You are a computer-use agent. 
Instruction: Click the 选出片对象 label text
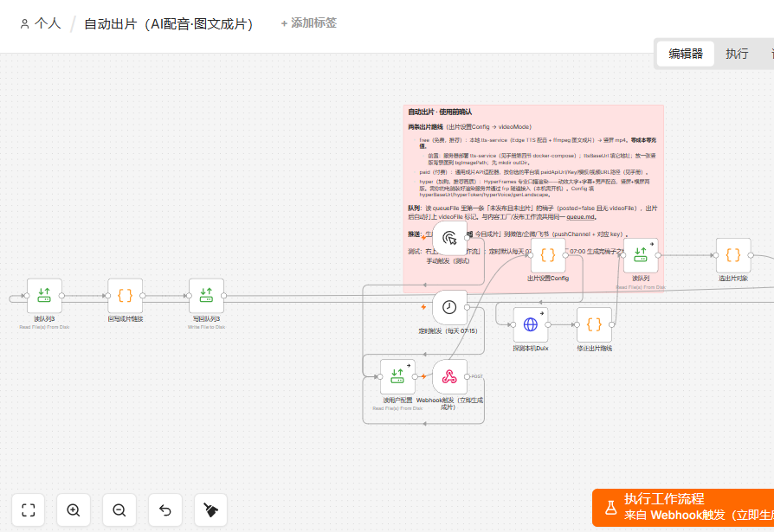point(733,279)
